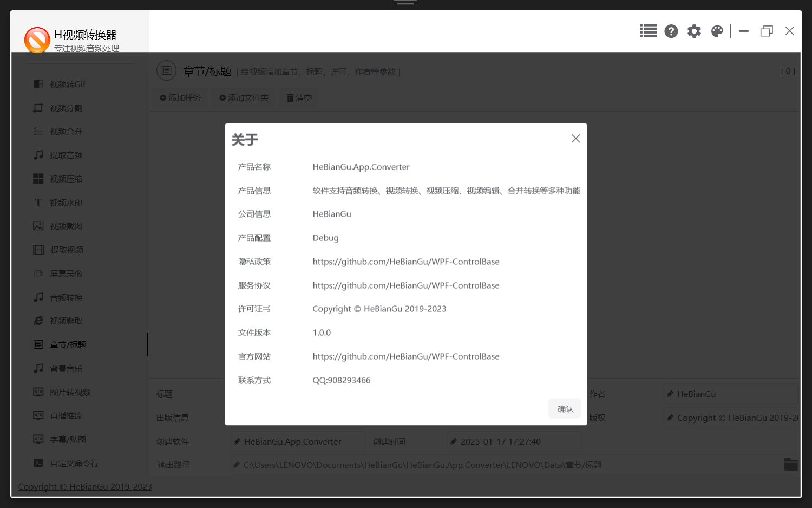Image resolution: width=812 pixels, height=508 pixels.
Task: Open the settings gear icon
Action: click(694, 31)
